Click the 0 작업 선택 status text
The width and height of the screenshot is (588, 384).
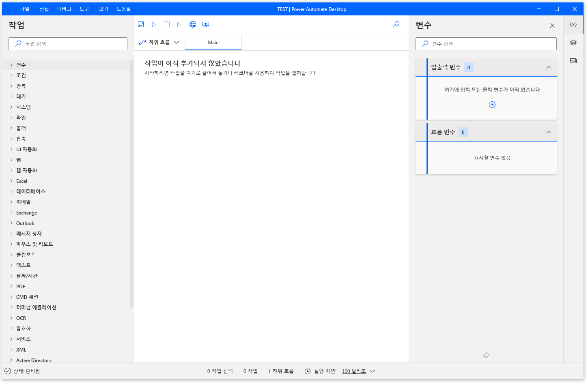(220, 371)
